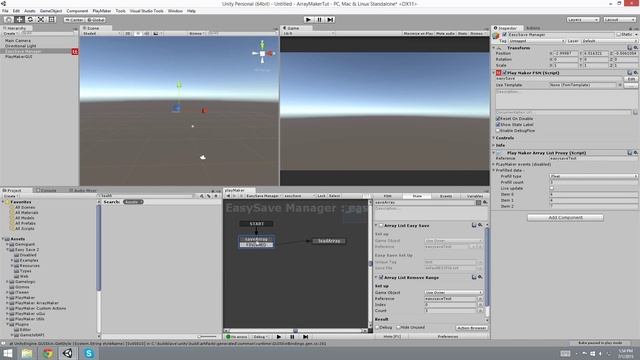This screenshot has height=360, width=640.
Task: Open Game Object dropdown under Remove Range
Action: click(x=453, y=293)
